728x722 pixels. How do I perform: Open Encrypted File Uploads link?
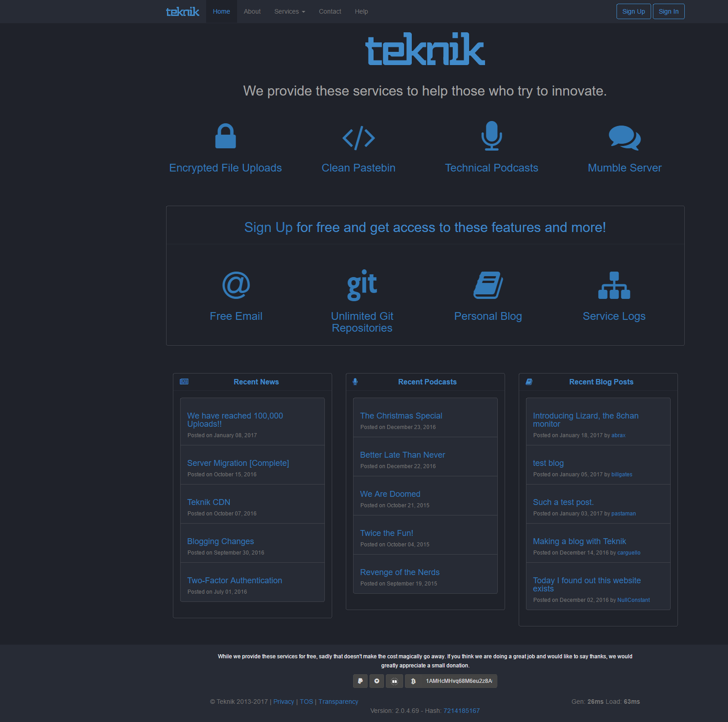(225, 168)
